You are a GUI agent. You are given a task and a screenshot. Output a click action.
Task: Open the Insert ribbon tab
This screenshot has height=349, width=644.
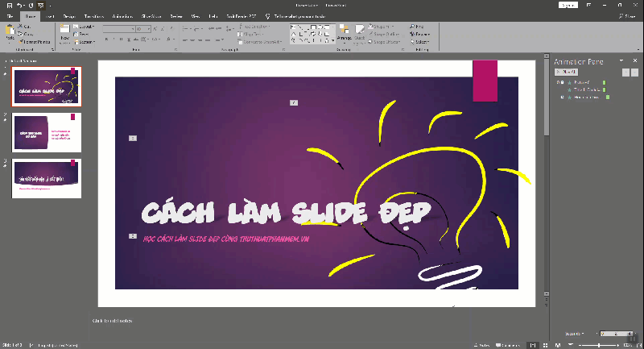click(x=50, y=16)
